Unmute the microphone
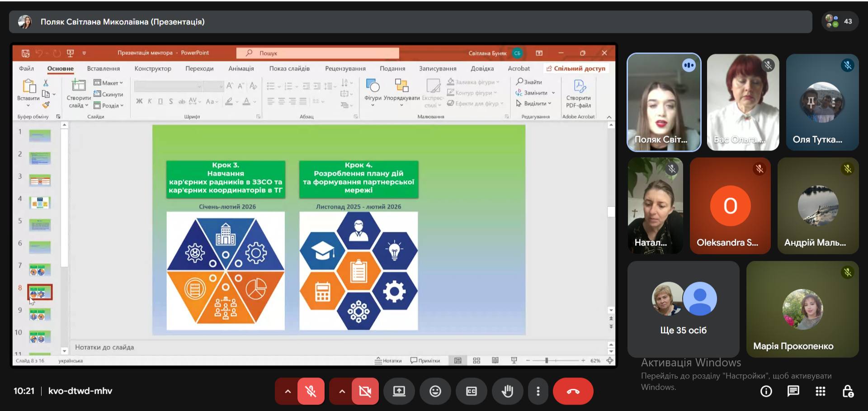The width and height of the screenshot is (868, 411). point(311,391)
